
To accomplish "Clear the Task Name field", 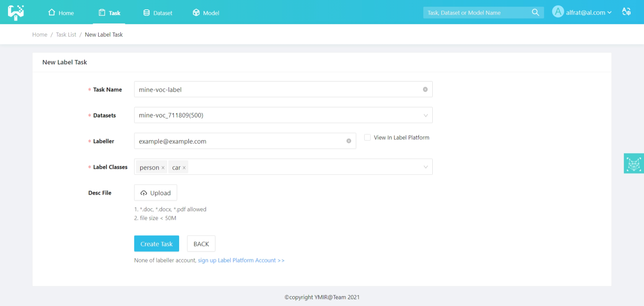I will (425, 89).
